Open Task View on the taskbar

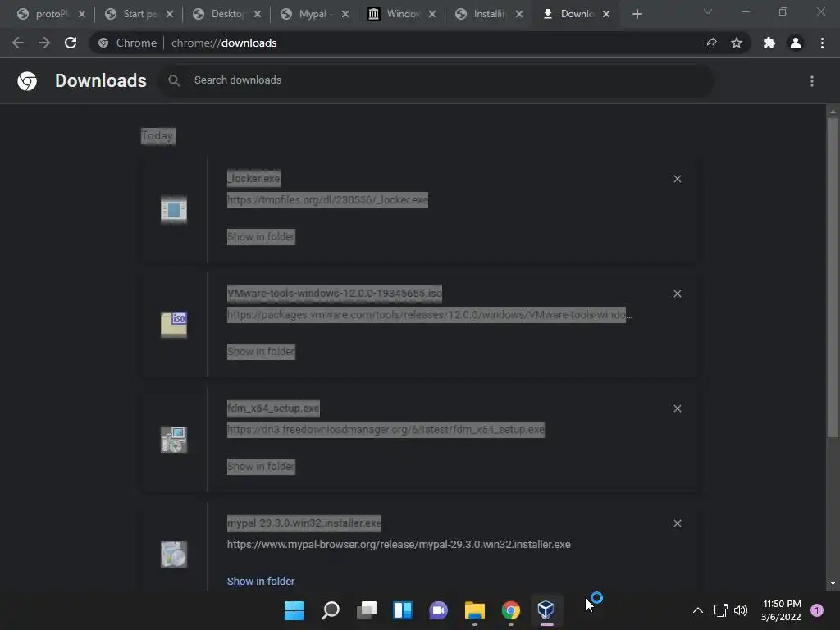coord(367,610)
